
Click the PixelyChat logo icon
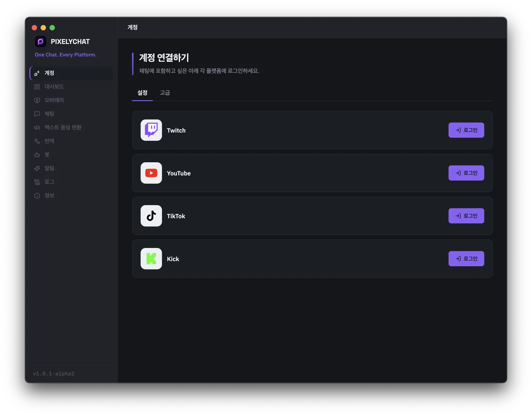point(41,42)
